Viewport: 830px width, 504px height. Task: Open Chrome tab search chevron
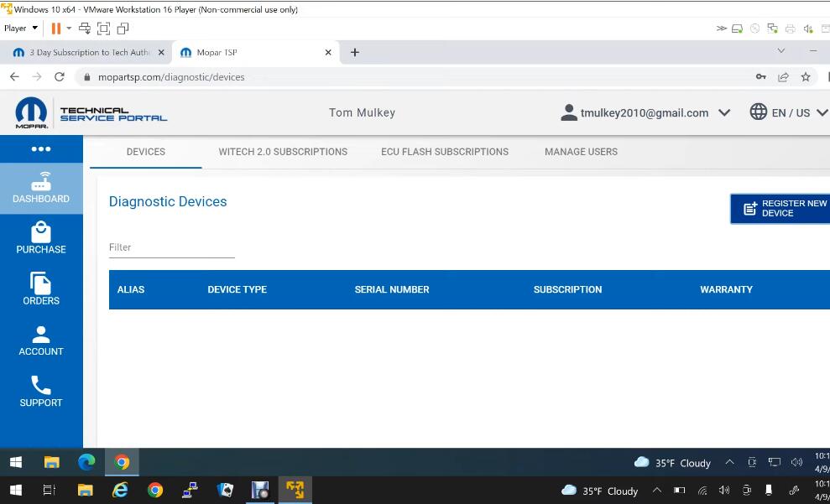[780, 51]
